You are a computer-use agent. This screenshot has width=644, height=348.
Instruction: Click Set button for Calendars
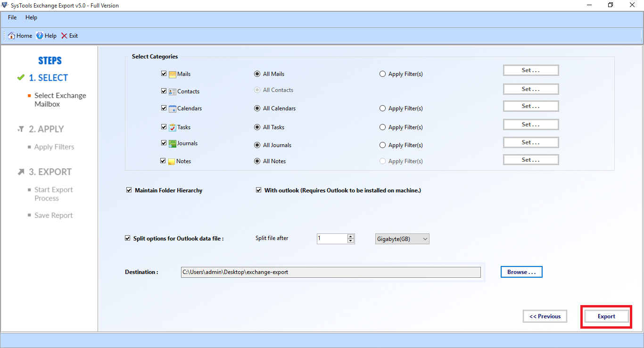(x=531, y=106)
